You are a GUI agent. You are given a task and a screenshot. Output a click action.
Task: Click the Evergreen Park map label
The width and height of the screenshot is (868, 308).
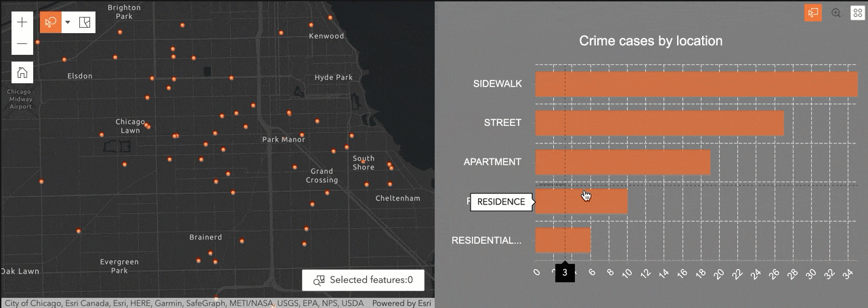point(119,266)
